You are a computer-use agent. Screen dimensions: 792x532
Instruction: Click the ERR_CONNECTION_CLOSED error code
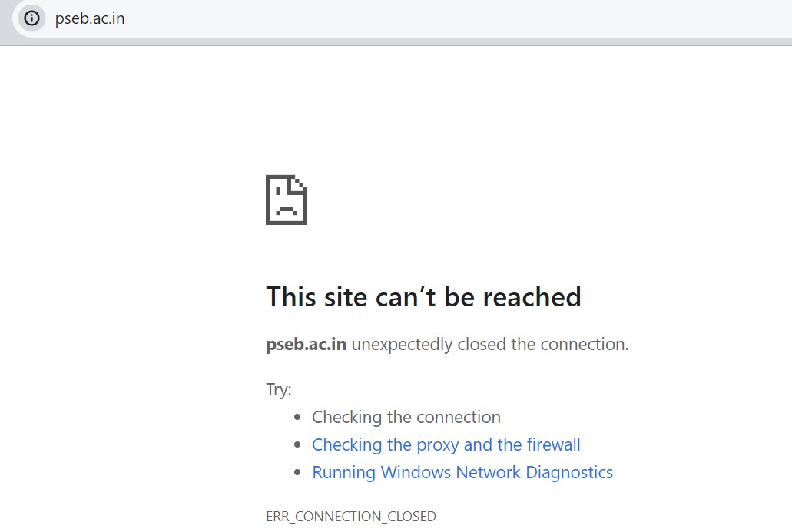pos(350,516)
